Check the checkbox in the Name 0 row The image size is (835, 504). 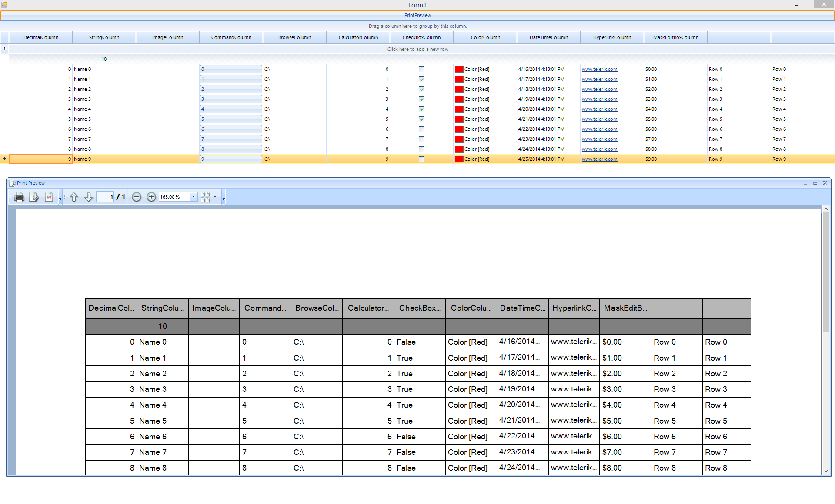click(x=421, y=70)
